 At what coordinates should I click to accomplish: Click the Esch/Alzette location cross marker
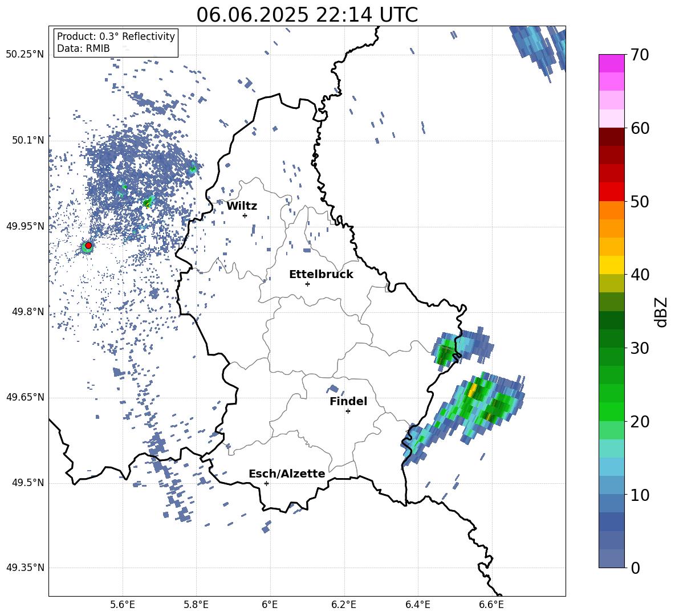266,483
